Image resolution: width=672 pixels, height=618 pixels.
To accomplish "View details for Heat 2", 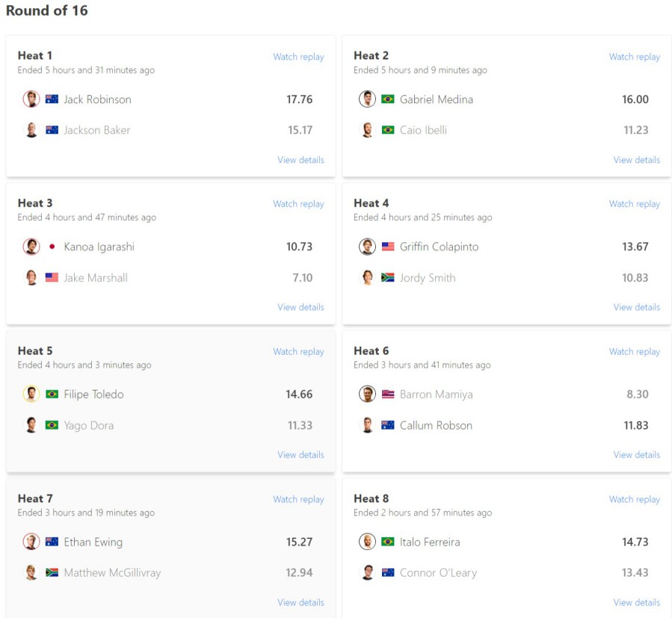I will (x=636, y=160).
